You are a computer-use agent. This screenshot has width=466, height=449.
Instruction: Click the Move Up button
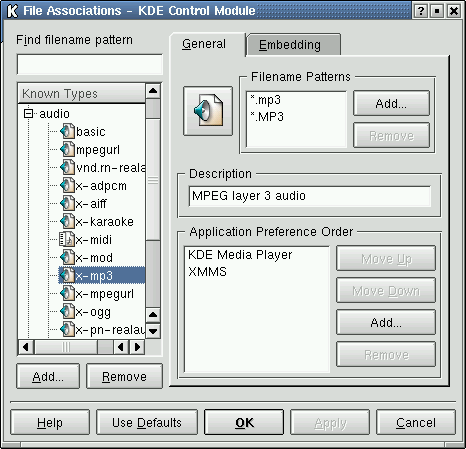click(x=386, y=258)
